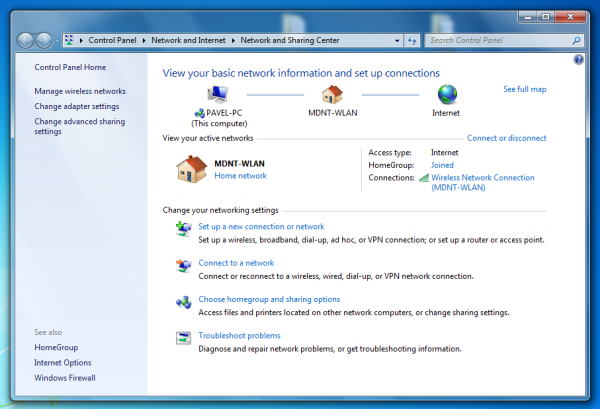Image resolution: width=600 pixels, height=409 pixels.
Task: Open HomeGroup under See also
Action: [x=56, y=347]
